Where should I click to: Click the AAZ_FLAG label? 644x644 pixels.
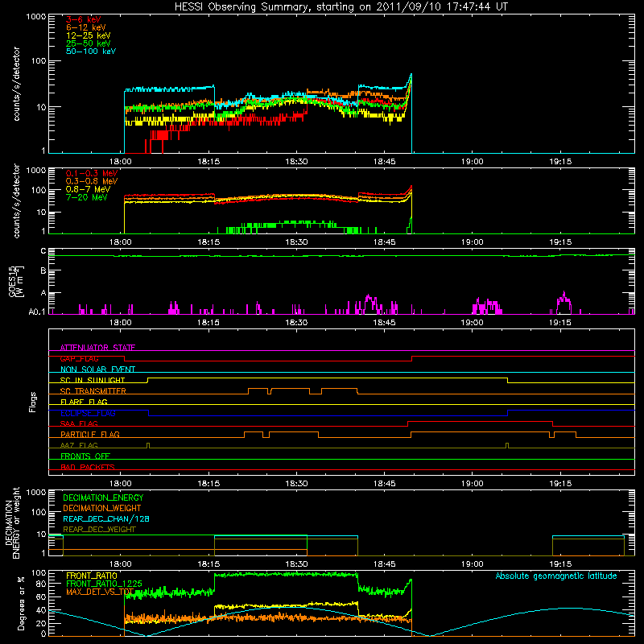[79, 445]
